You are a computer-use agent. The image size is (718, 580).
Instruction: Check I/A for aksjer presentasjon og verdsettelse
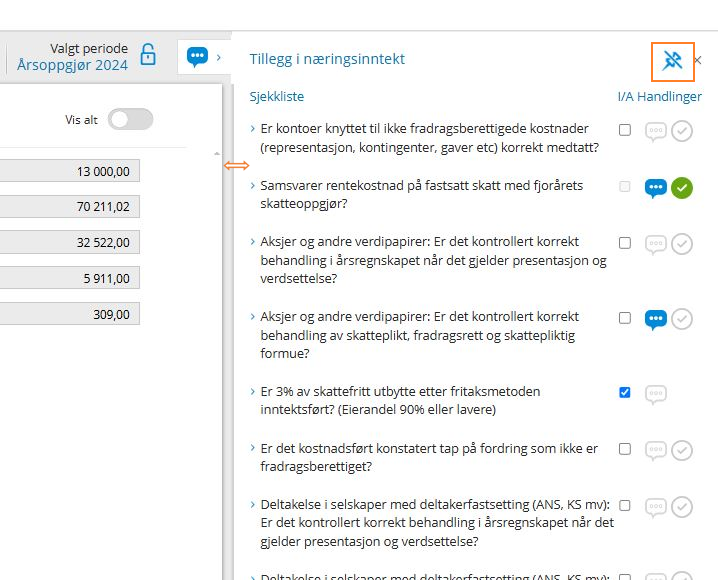(x=625, y=243)
